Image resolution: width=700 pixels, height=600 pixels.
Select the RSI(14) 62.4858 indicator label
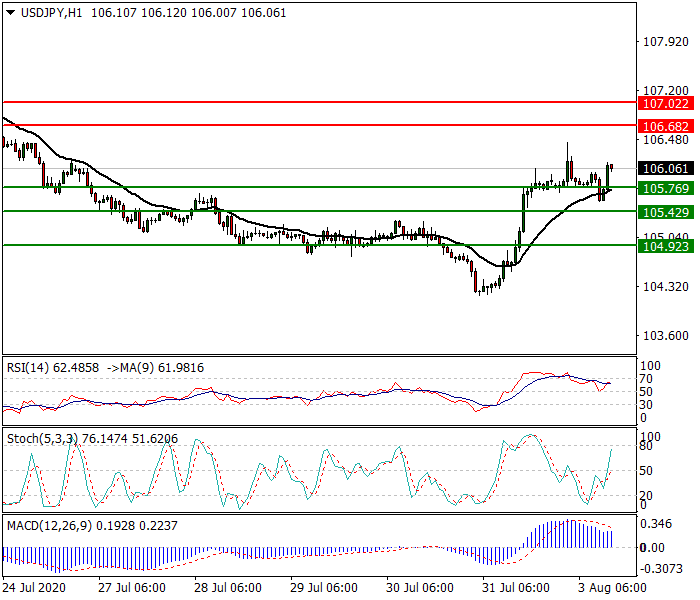(53, 368)
